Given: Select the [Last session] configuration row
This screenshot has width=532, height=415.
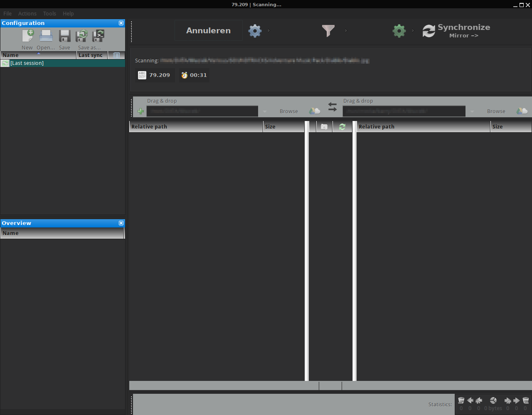Looking at the screenshot, I should coord(63,63).
